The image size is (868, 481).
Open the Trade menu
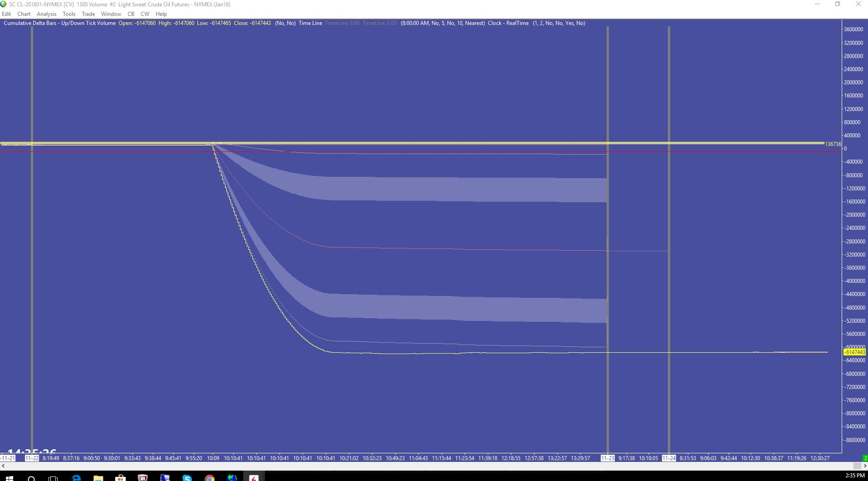pos(88,14)
